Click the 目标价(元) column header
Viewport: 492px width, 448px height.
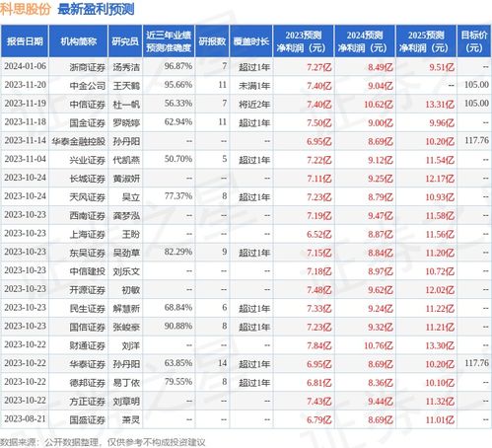click(474, 41)
